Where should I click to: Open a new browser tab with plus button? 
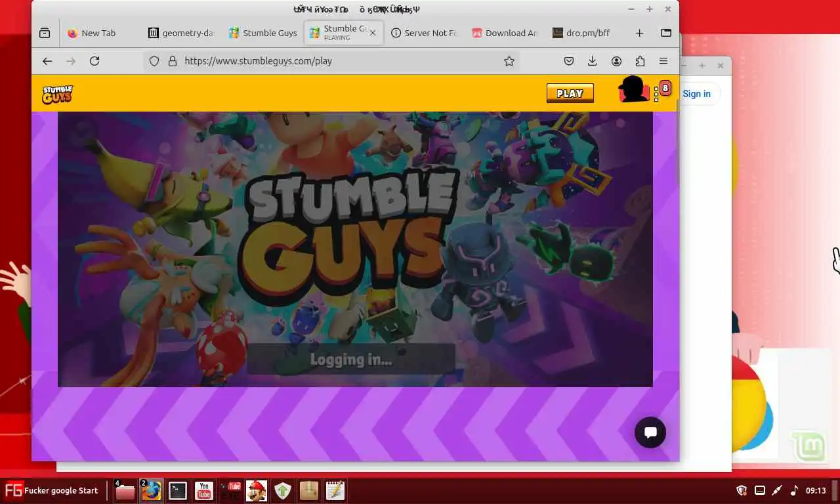click(639, 33)
